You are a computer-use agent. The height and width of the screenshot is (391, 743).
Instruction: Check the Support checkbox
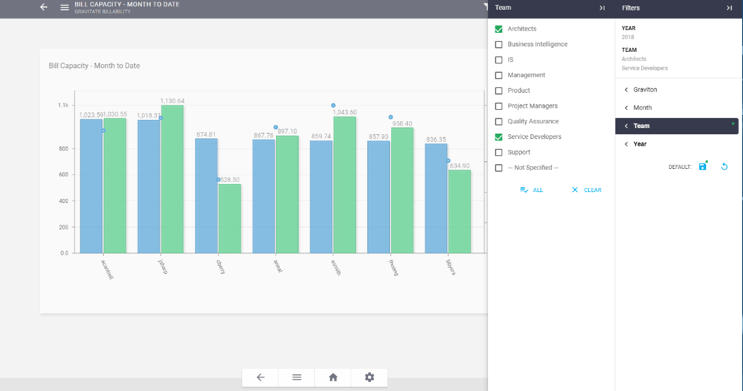(x=498, y=152)
